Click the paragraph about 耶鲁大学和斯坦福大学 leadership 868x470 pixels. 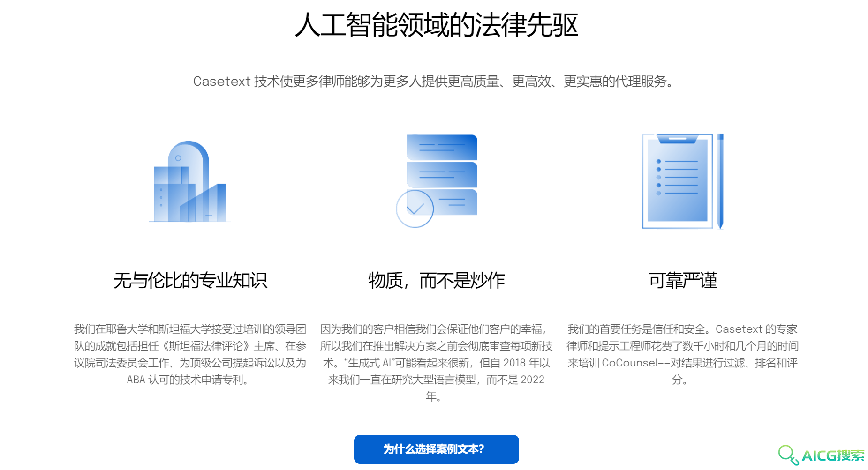tap(190, 354)
